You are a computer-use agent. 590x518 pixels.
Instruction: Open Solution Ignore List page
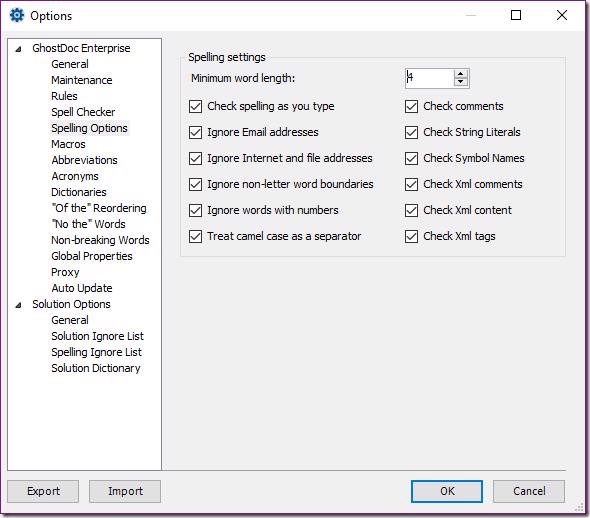(97, 336)
